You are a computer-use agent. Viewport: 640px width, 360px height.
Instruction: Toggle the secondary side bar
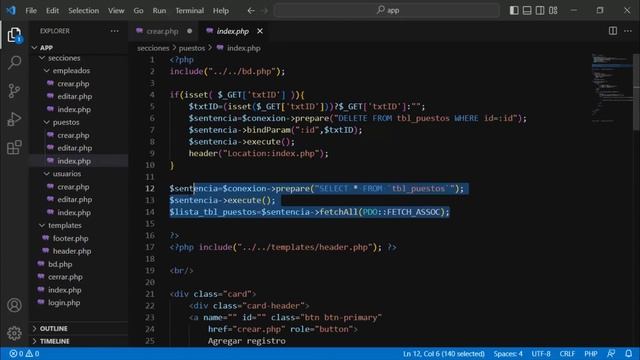coord(540,10)
